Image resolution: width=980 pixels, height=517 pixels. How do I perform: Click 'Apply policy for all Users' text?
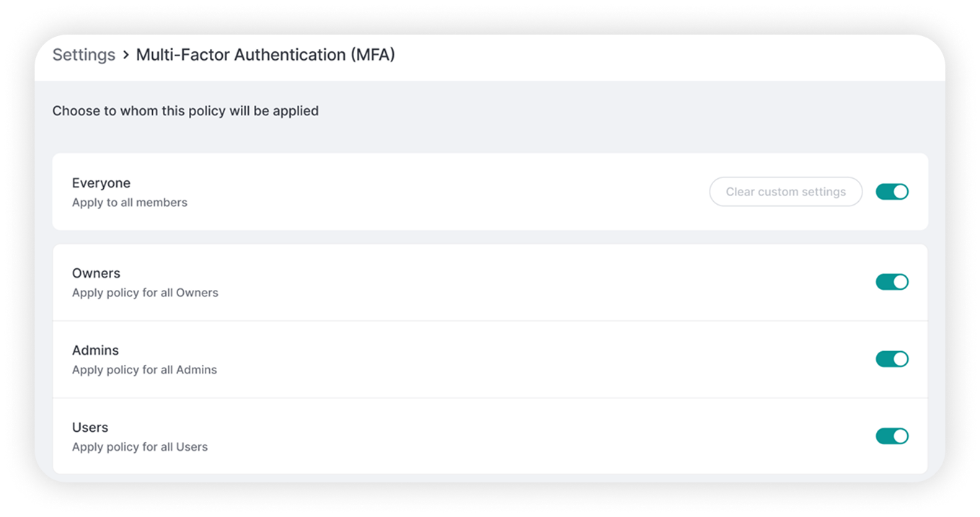coord(140,447)
